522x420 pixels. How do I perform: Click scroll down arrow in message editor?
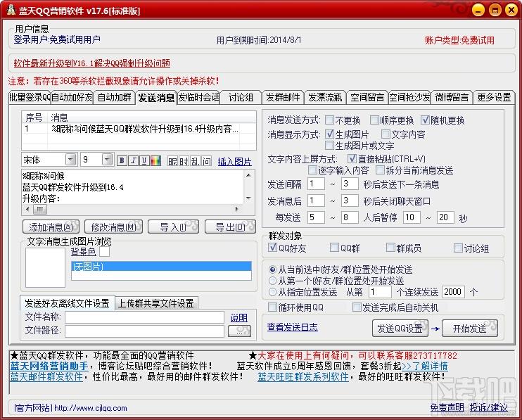(248, 198)
